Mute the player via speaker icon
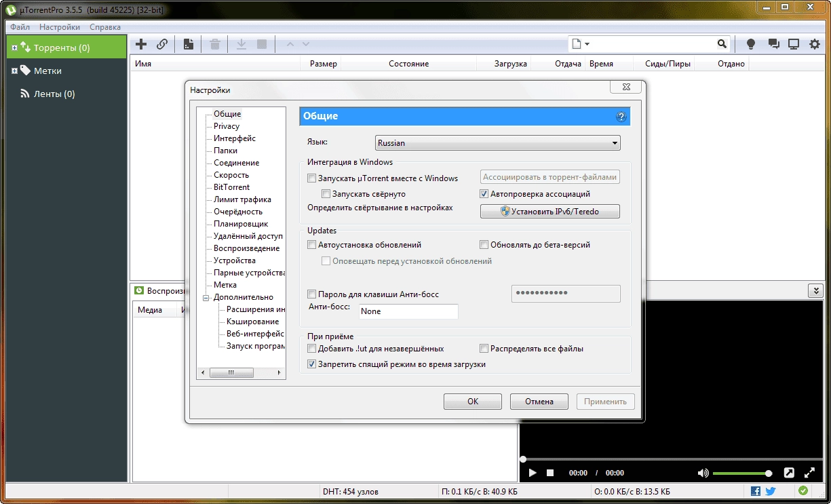Viewport: 831px width, 504px height. click(x=703, y=473)
